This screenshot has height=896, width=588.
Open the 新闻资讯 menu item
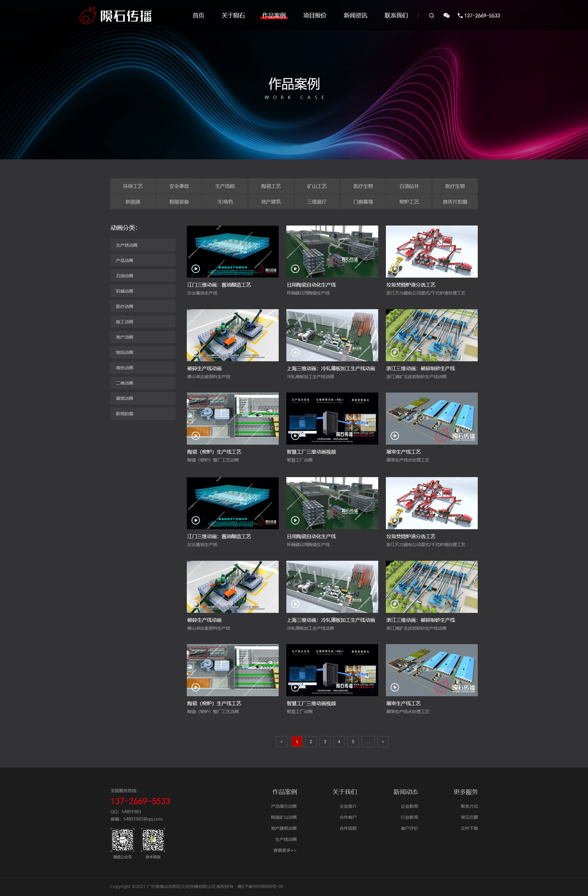point(355,15)
